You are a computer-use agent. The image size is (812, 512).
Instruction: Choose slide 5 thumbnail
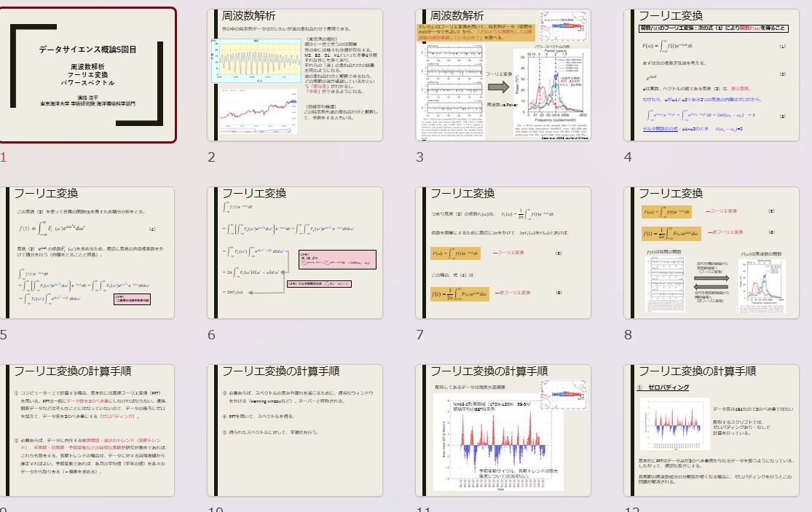(x=87, y=253)
